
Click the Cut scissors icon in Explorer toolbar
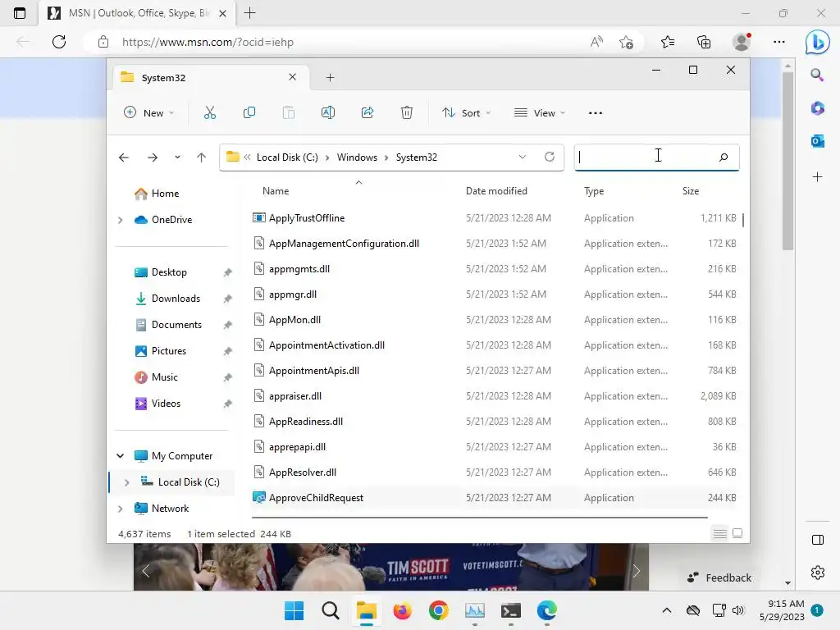(x=209, y=112)
